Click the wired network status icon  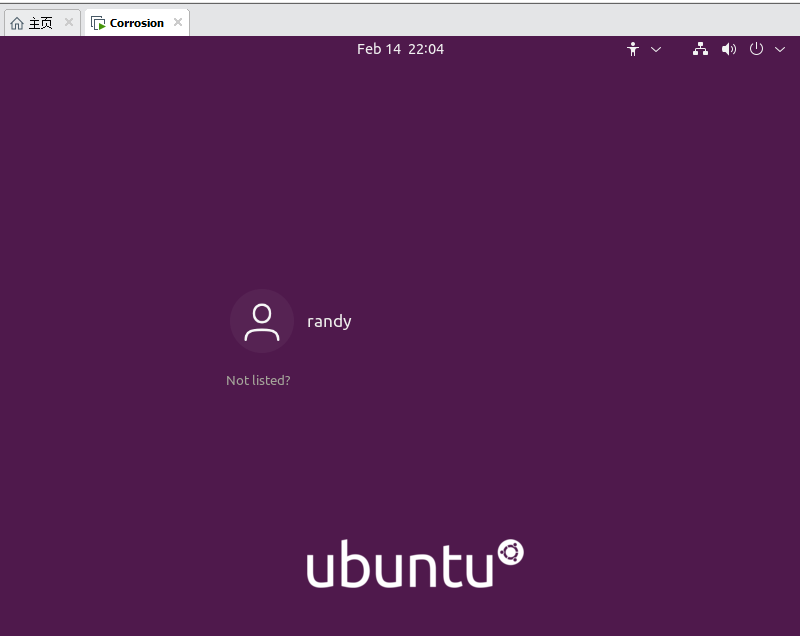pyautogui.click(x=700, y=49)
